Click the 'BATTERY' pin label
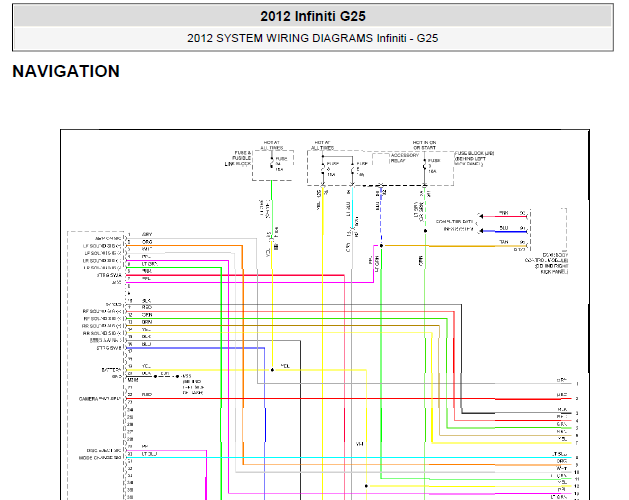 (x=112, y=370)
